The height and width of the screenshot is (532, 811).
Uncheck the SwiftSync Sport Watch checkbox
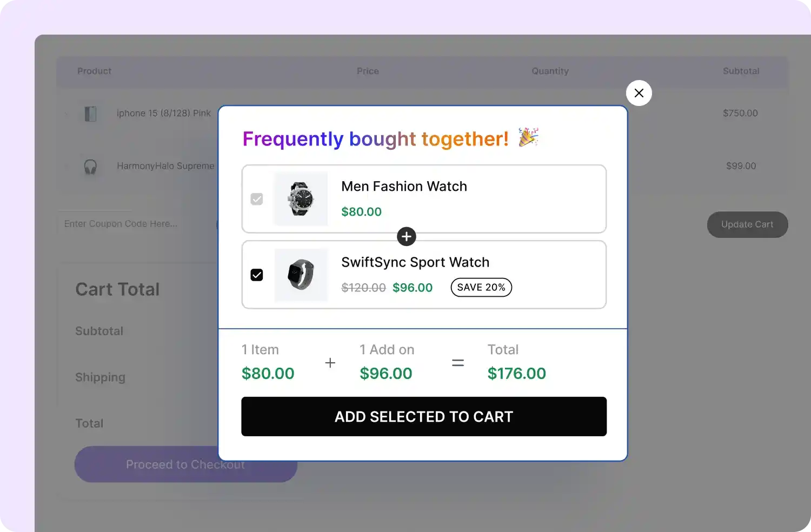[x=257, y=275]
